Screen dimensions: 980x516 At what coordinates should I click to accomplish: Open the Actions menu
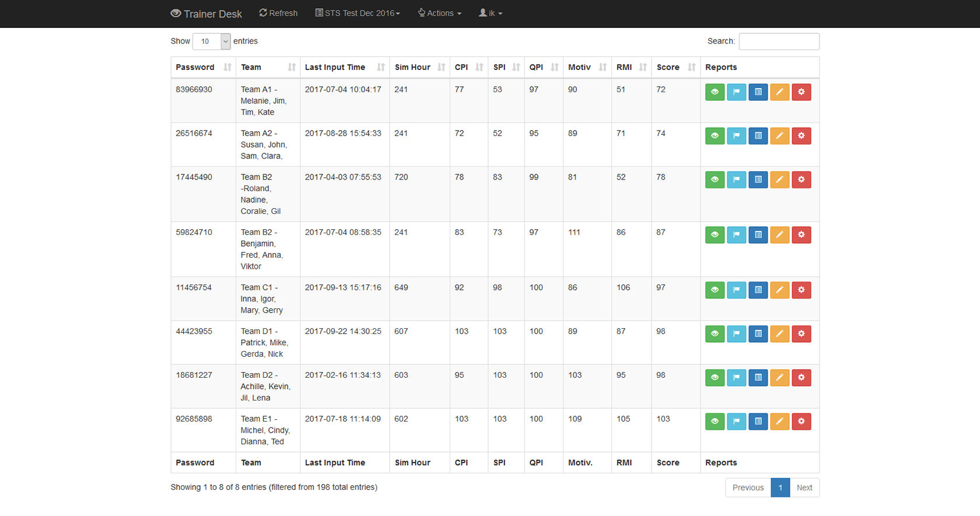[x=440, y=13]
